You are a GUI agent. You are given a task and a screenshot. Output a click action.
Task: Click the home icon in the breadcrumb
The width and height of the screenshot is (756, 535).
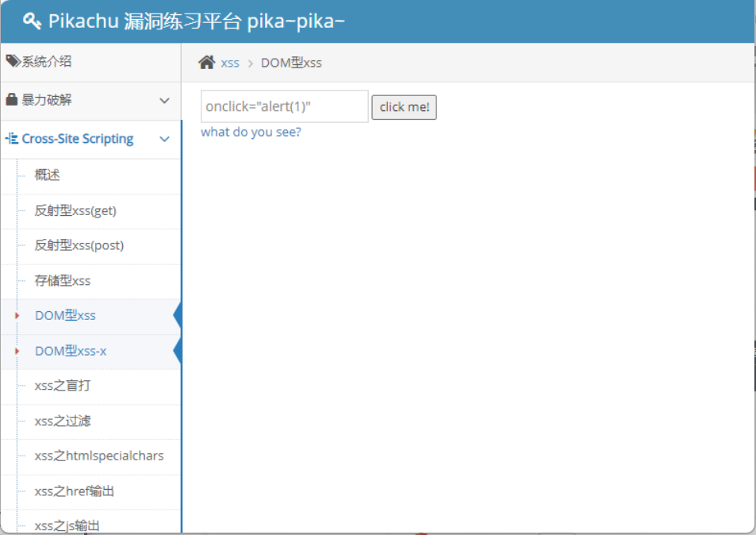point(207,62)
